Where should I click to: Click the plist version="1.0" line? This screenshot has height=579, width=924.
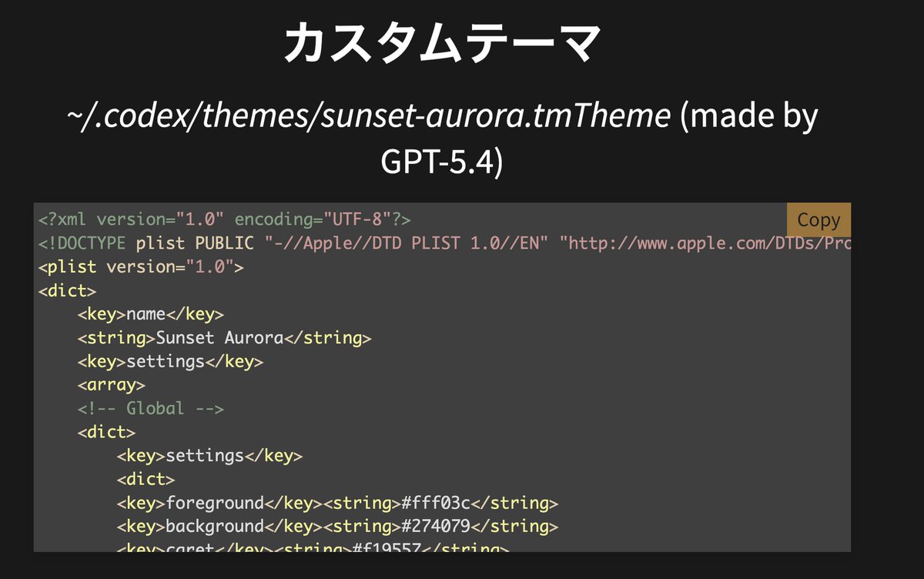click(141, 267)
